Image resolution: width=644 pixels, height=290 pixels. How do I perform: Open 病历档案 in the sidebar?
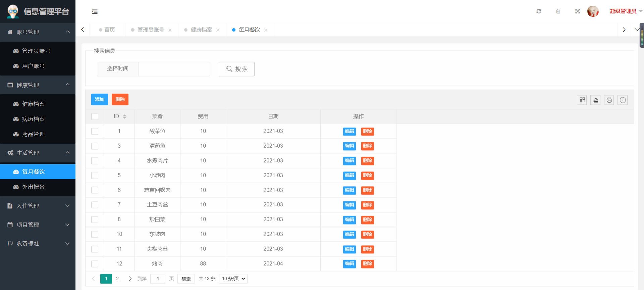38,119
